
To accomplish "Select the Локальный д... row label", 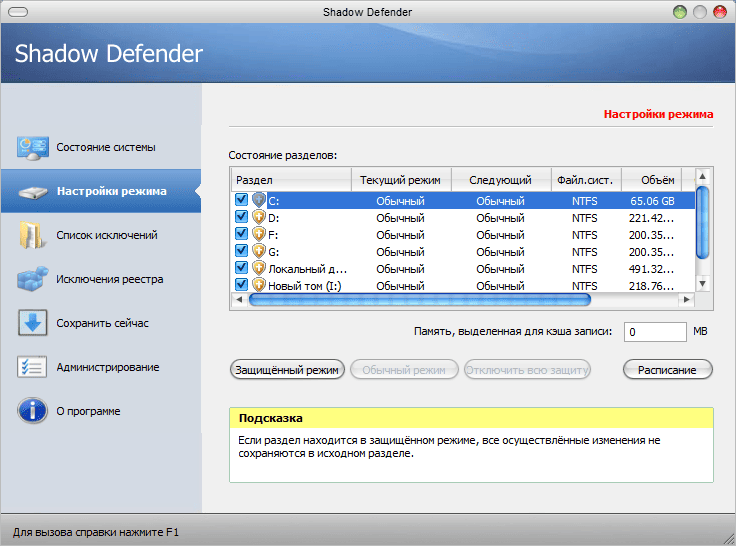I will [307, 269].
